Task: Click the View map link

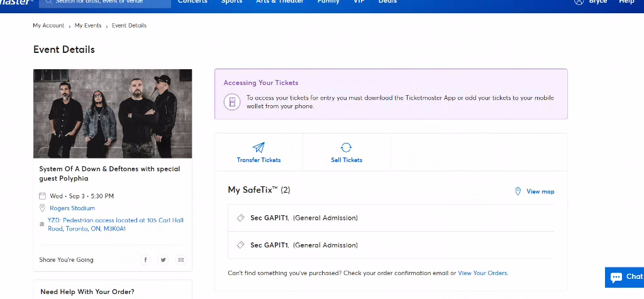Action: pos(540,191)
